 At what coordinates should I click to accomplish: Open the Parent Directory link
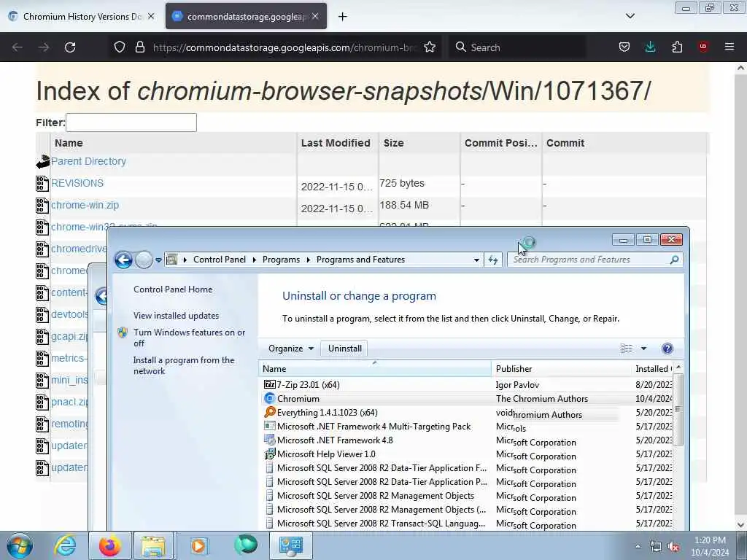coord(88,161)
